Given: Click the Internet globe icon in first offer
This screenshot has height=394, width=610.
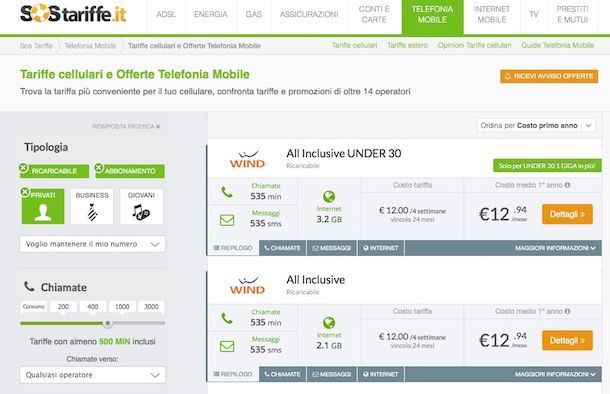Looking at the screenshot, I should (329, 196).
